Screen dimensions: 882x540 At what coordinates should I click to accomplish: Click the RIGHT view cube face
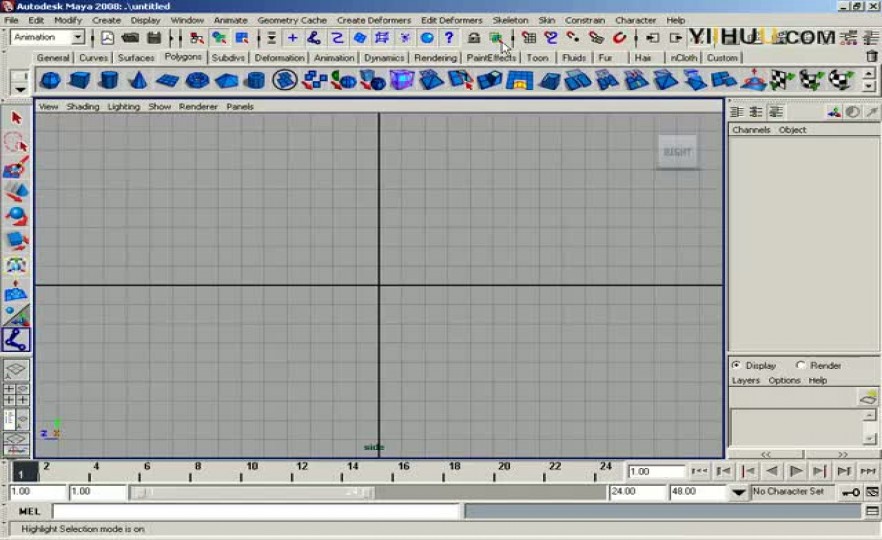pos(677,152)
